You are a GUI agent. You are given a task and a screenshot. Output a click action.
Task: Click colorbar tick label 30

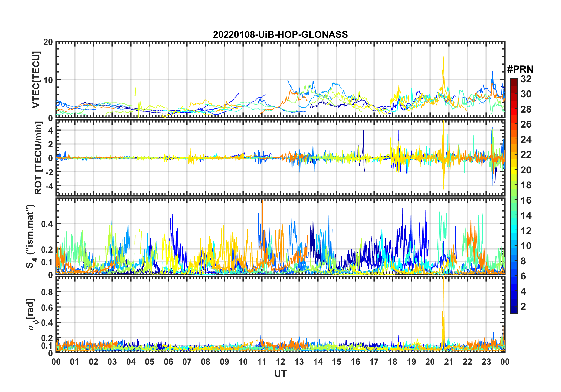click(x=526, y=94)
